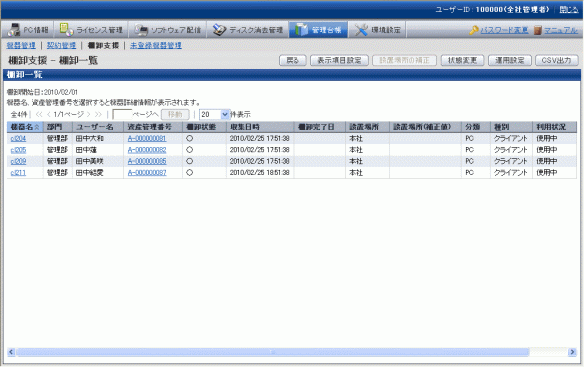Image resolution: width=584 pixels, height=367 pixels.
Task: Click the status circle in cl209 row
Action: 190,161
